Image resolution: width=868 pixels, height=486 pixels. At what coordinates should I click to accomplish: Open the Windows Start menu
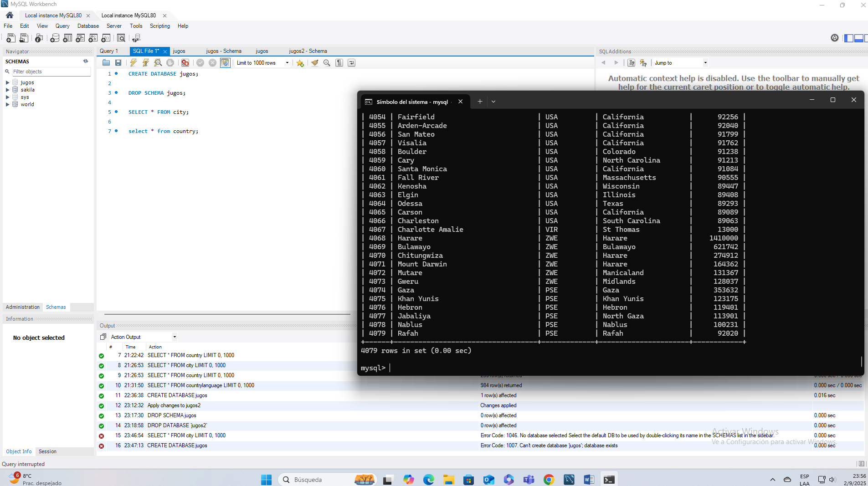point(266,479)
